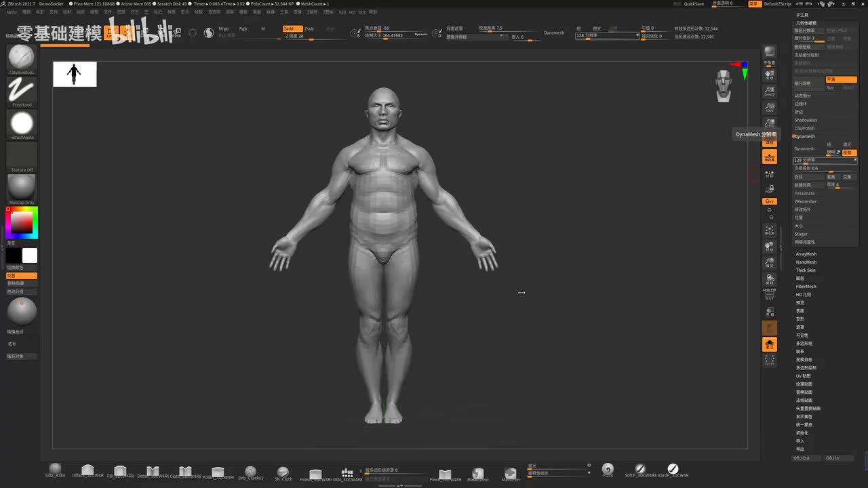The height and width of the screenshot is (488, 868).
Task: Select the HardP_3DCW4R brush
Action: (673, 470)
